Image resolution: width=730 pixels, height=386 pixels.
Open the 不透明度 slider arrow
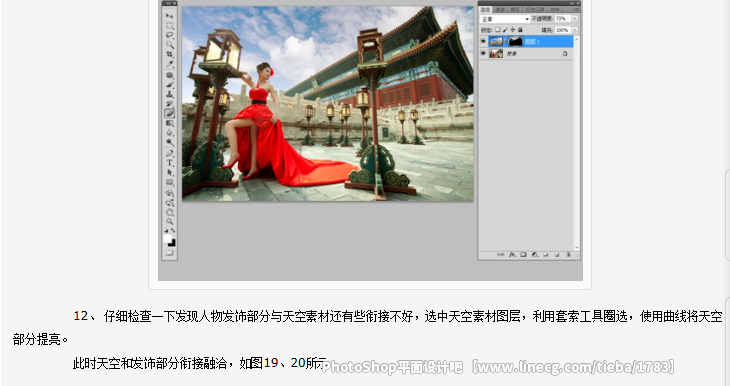(x=575, y=19)
